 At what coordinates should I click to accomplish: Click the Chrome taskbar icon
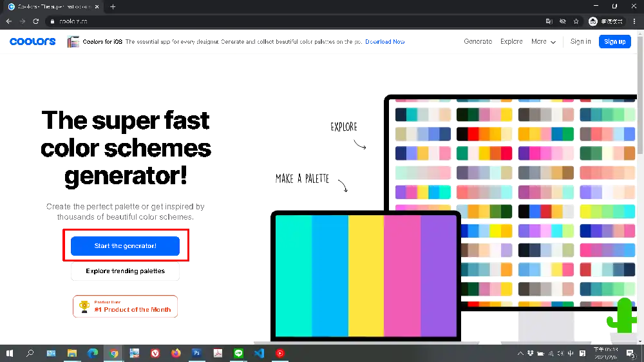click(114, 353)
